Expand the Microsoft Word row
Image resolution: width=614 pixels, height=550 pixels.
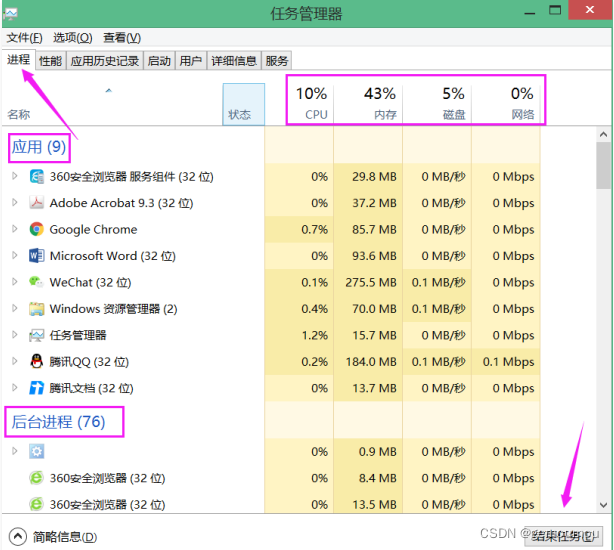click(x=14, y=255)
